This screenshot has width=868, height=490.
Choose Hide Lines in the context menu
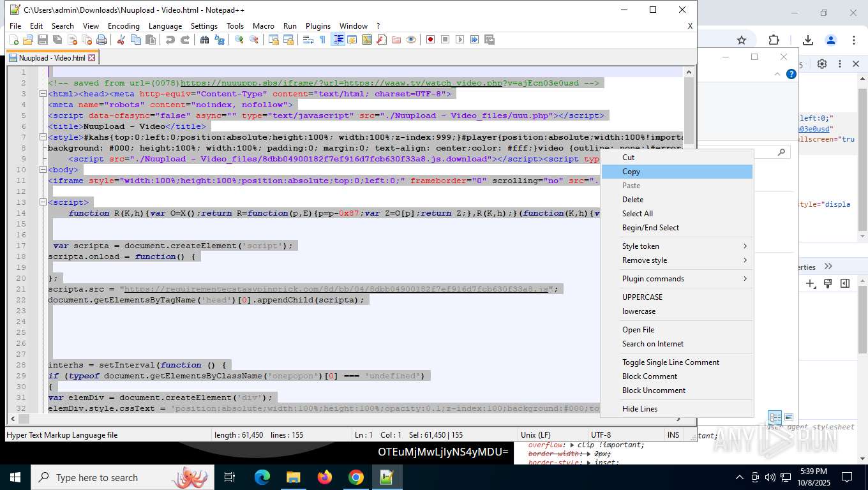tap(677, 409)
